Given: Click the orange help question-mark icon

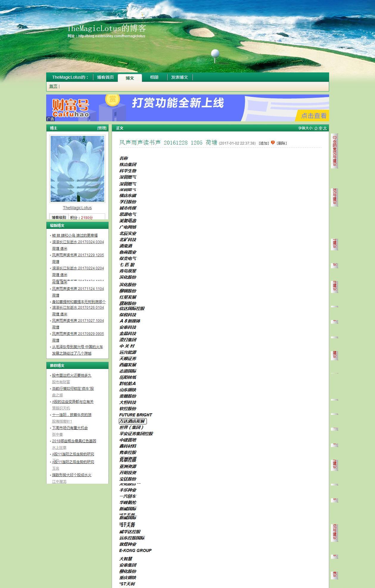Looking at the screenshot, I should pos(273,142).
